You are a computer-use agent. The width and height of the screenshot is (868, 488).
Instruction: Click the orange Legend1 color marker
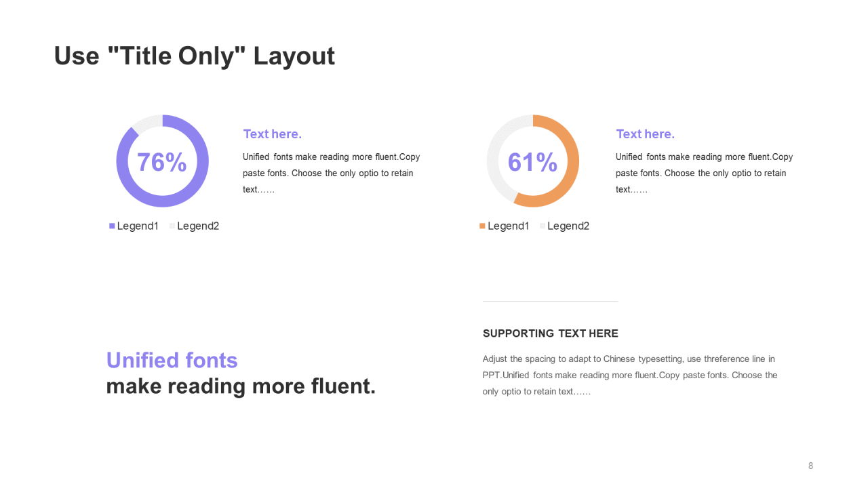482,226
